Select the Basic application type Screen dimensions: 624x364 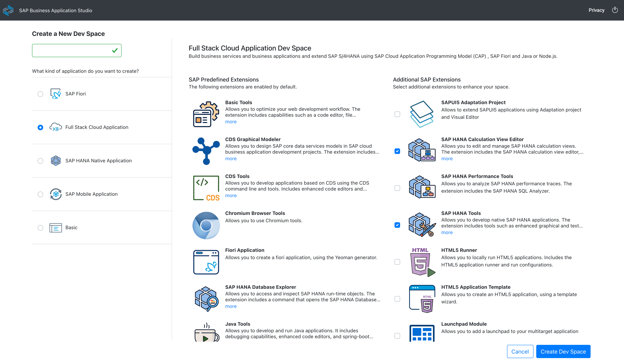40,228
